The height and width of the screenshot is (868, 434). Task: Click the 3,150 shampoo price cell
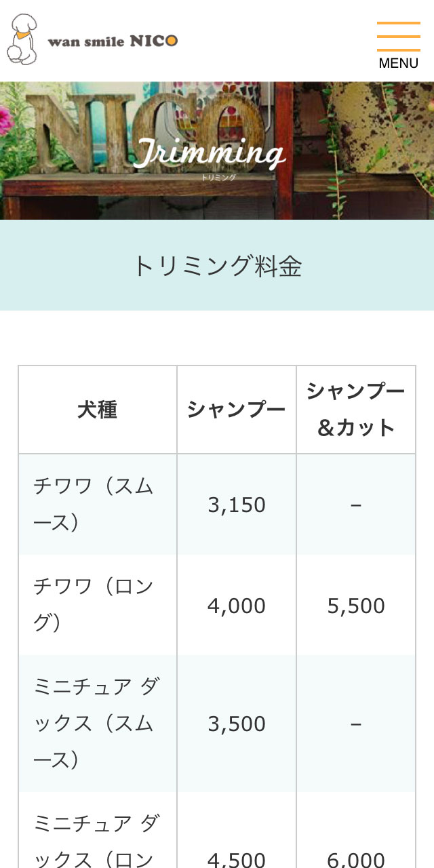click(237, 505)
